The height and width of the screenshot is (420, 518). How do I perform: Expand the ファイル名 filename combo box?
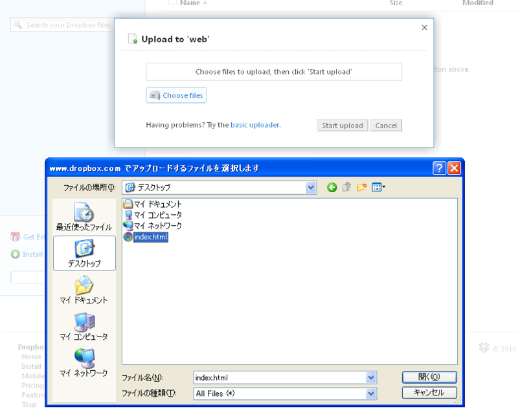click(371, 377)
